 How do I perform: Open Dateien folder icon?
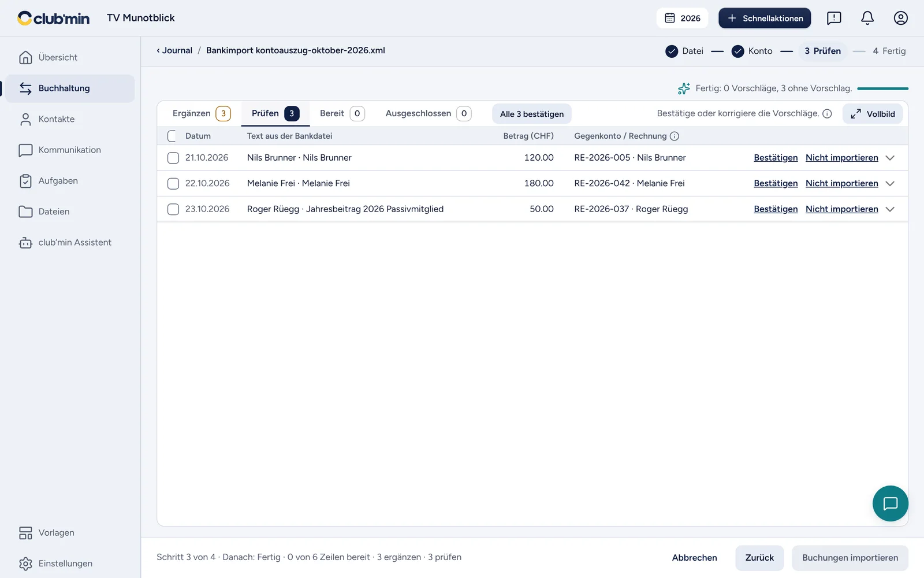point(25,212)
